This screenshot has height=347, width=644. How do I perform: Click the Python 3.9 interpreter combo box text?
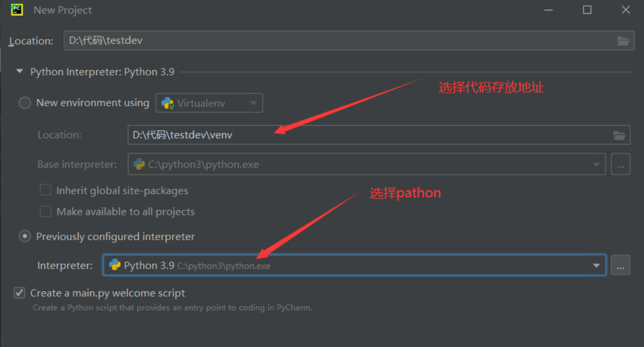coord(149,266)
